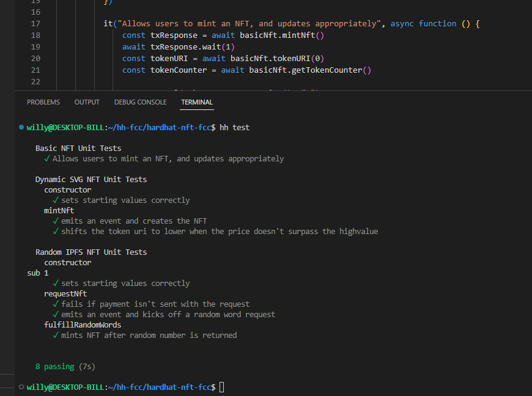Click the '8 passing' result text

(x=55, y=367)
